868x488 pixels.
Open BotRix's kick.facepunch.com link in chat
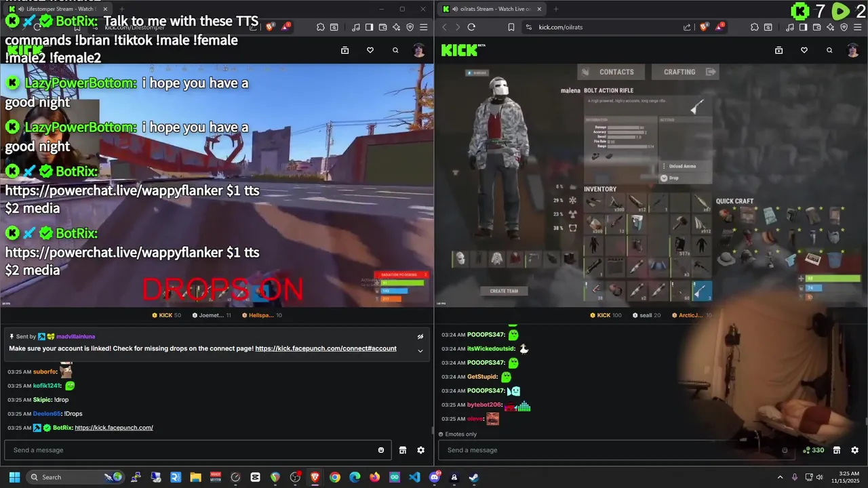[x=114, y=428]
